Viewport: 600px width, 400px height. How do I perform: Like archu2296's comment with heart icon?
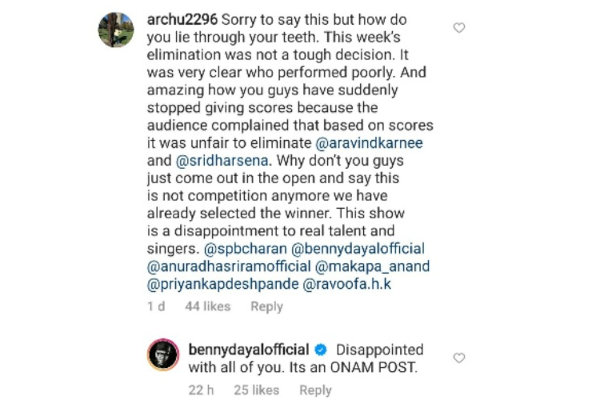click(459, 28)
